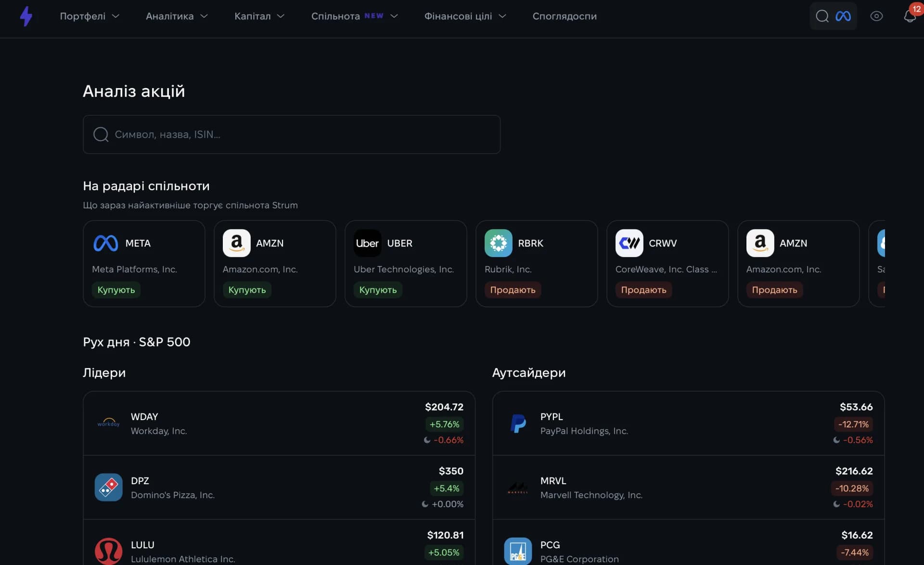Click the moon after-hours icon in WDAY row
Screen dimensions: 924x565
pos(426,440)
